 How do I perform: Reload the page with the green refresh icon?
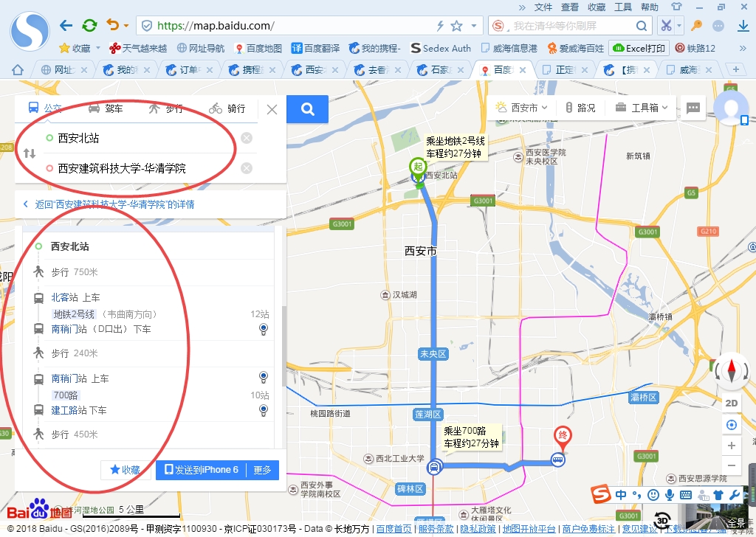tap(89, 26)
